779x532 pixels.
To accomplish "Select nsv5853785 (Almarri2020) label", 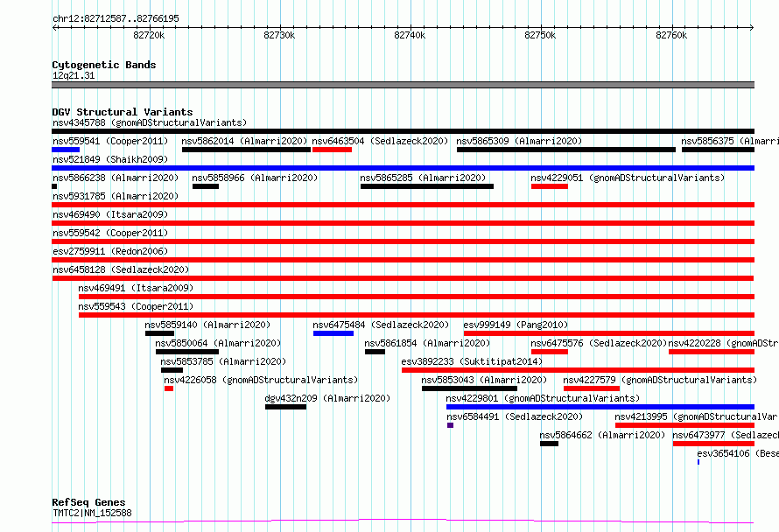I will pyautogui.click(x=223, y=361).
